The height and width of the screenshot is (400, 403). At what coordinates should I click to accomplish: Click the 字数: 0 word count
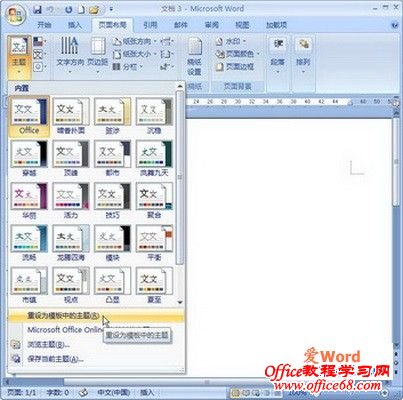point(57,393)
